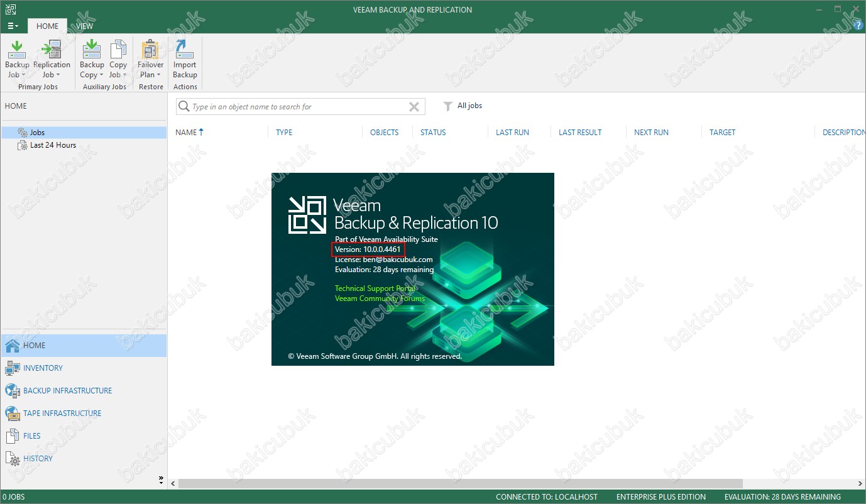Clear the search box with X icon

[414, 107]
